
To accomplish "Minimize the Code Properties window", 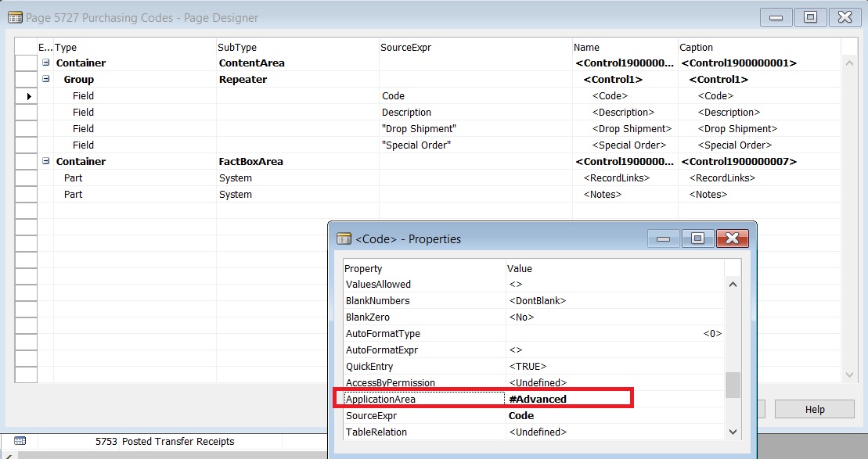I will coord(663,238).
